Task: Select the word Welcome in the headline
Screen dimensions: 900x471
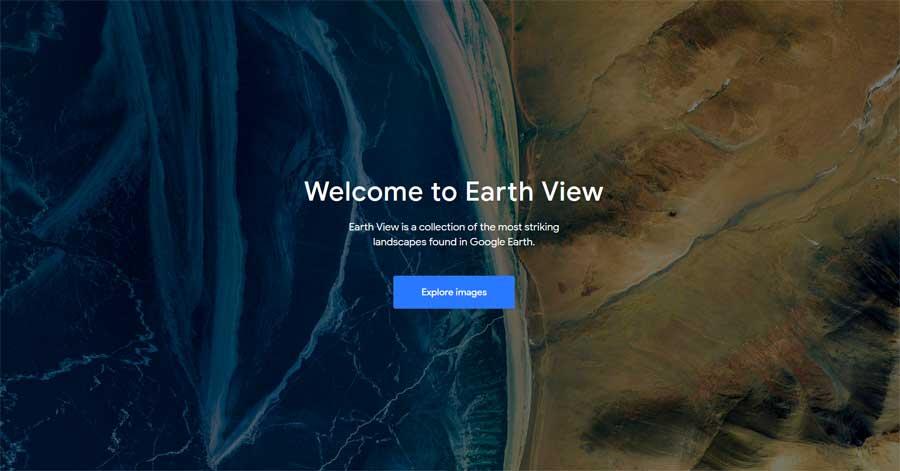Action: tap(364, 191)
